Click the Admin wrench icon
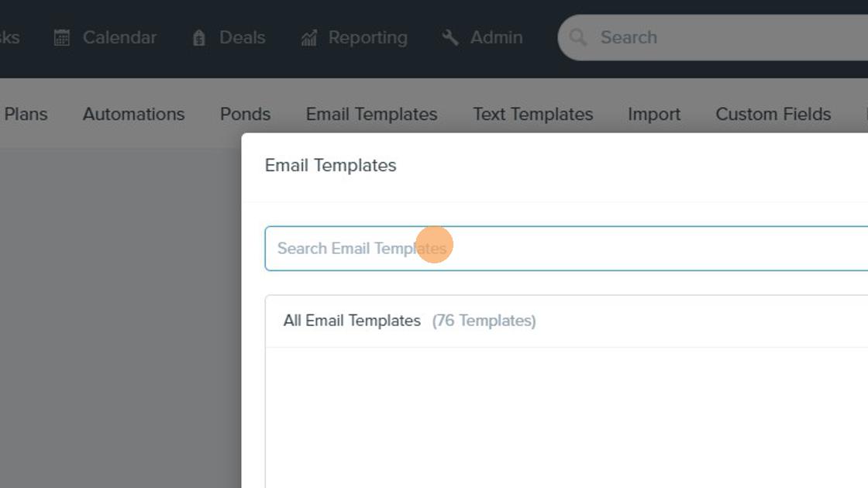The image size is (868, 488). coord(450,38)
